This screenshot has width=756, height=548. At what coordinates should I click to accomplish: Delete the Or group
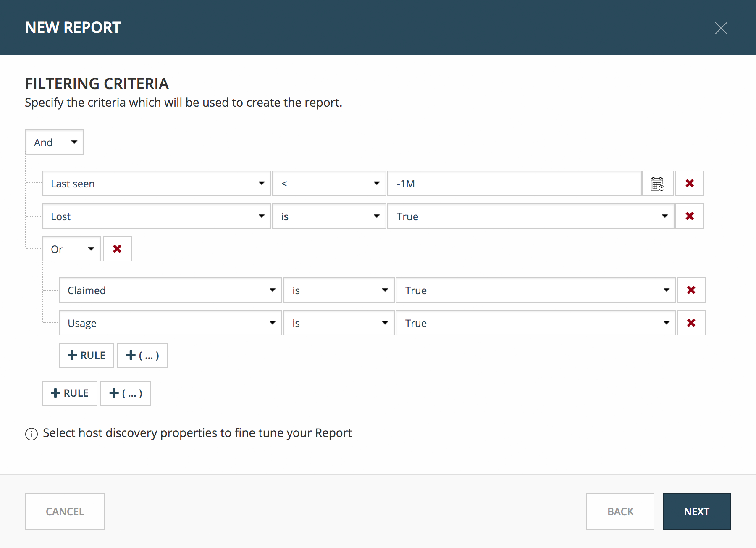pyautogui.click(x=118, y=249)
